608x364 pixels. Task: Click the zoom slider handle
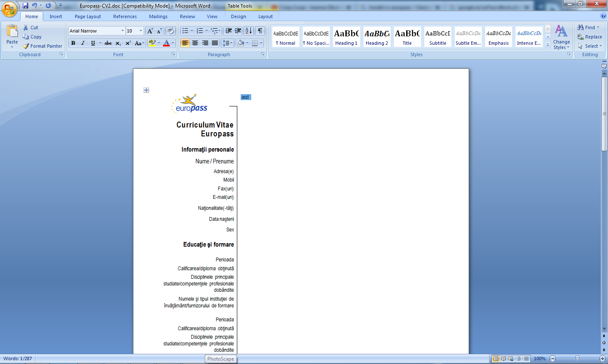tap(577, 359)
